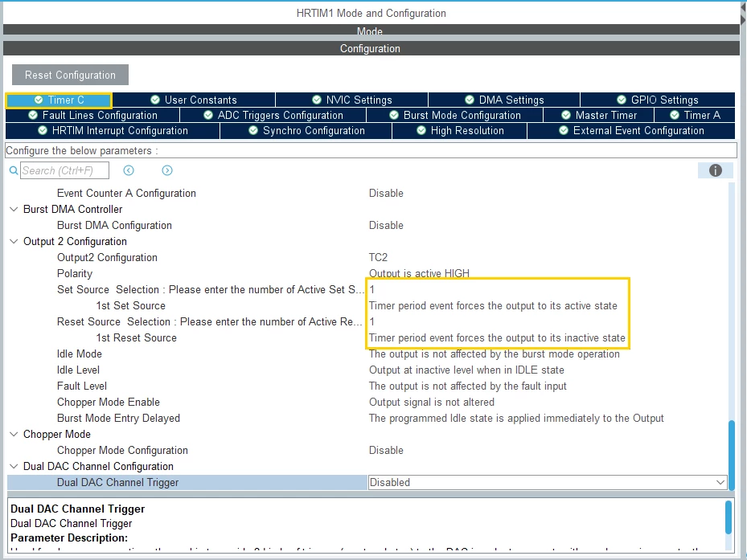Click Disable value of Burst DMA Configuration

[386, 225]
